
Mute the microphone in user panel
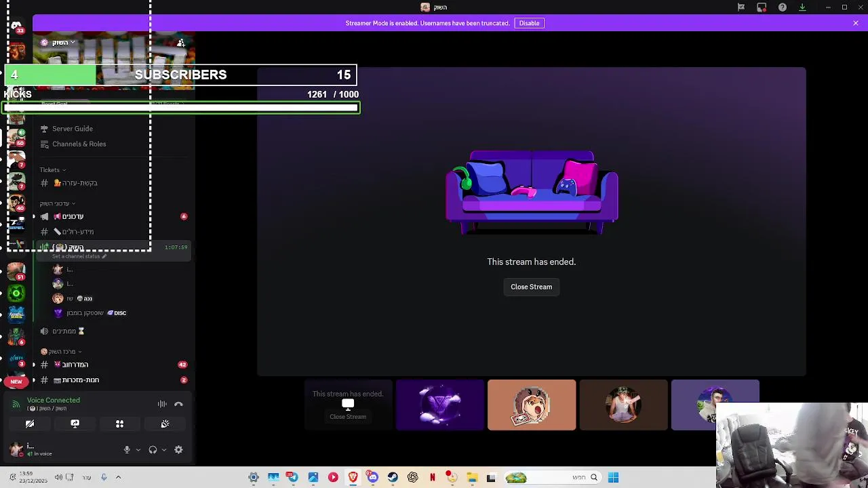(x=127, y=449)
